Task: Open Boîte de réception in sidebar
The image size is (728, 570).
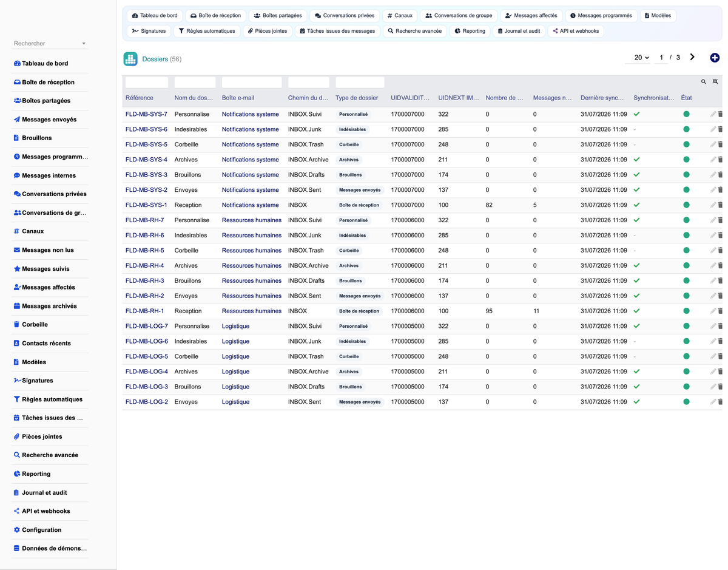Action: point(44,82)
